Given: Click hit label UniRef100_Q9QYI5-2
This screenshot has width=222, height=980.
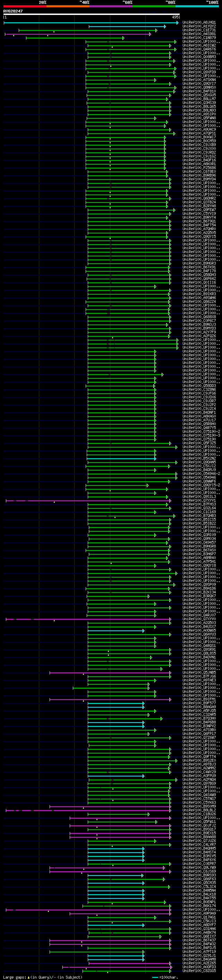Looking at the screenshot, I should coord(201,485).
